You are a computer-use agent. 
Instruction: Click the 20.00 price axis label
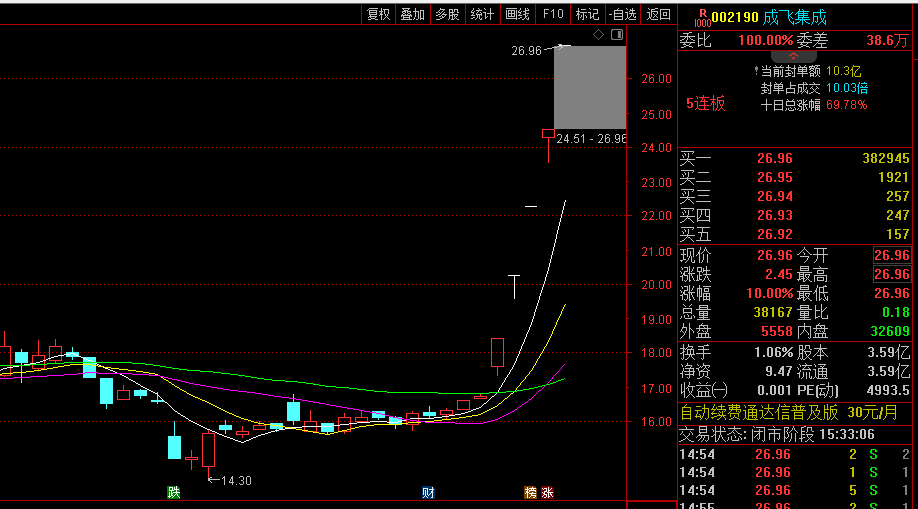[x=656, y=285]
